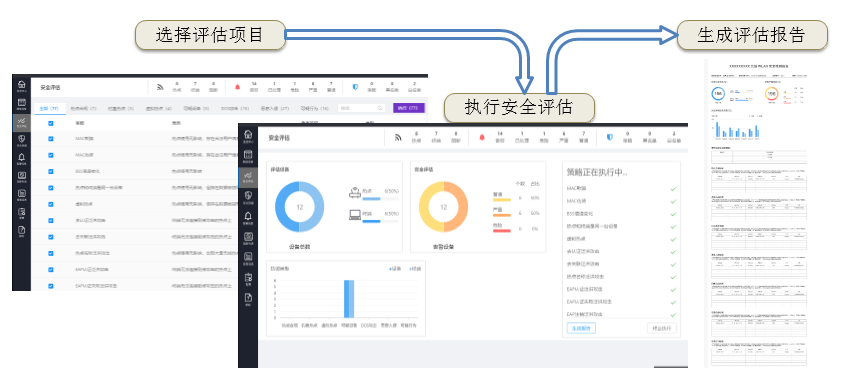Click the blue device total donut chart
The width and height of the screenshot is (844, 380).
299,207
